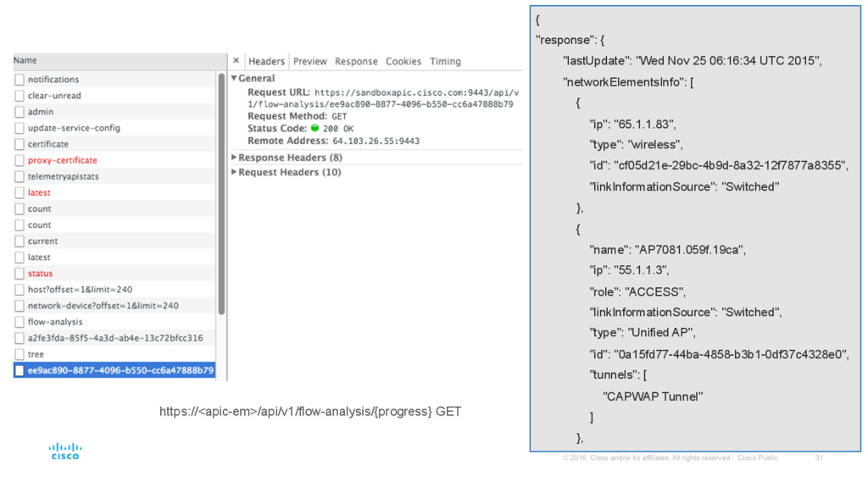Click the role ACCESS JSON line
Image resolution: width=868 pixels, height=488 pixels.
click(637, 291)
